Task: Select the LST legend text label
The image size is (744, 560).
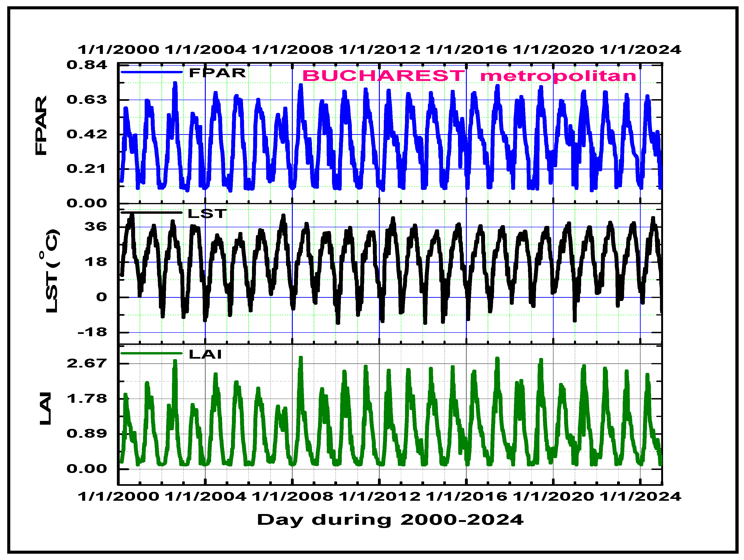Action: click(207, 213)
